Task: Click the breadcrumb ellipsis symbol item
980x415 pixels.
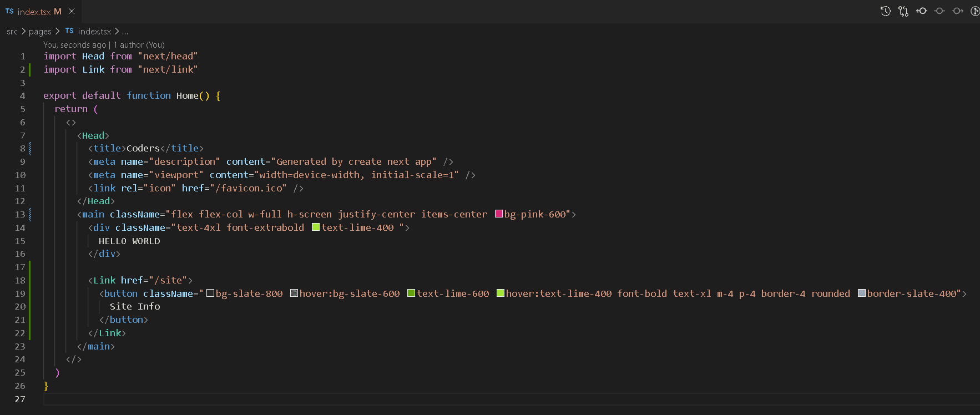Action: tap(125, 32)
